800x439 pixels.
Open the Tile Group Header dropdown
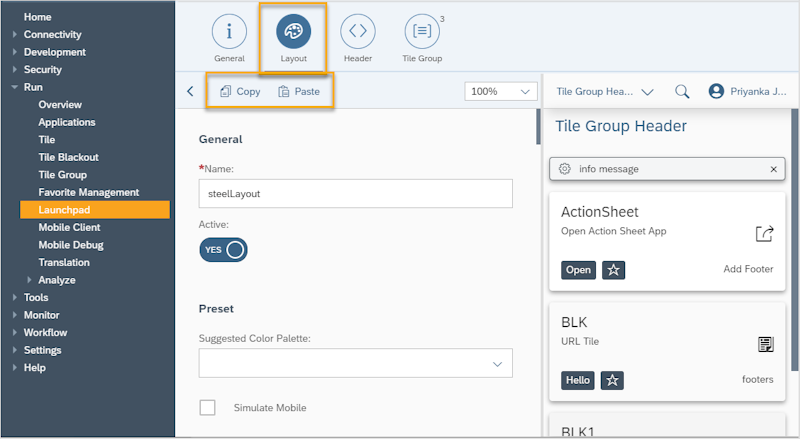(x=604, y=91)
